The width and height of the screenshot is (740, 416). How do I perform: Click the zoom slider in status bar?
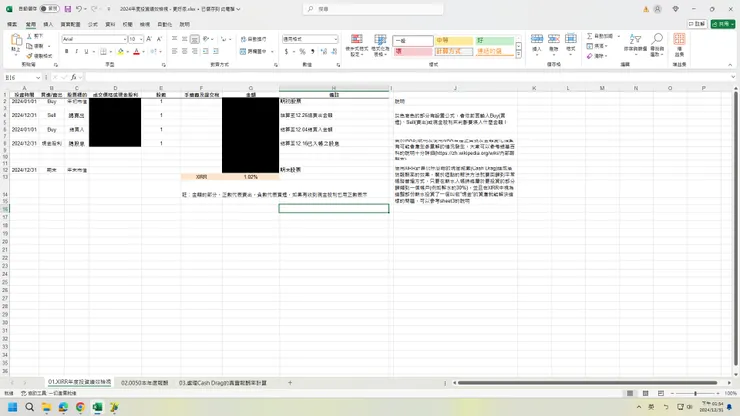(695, 393)
